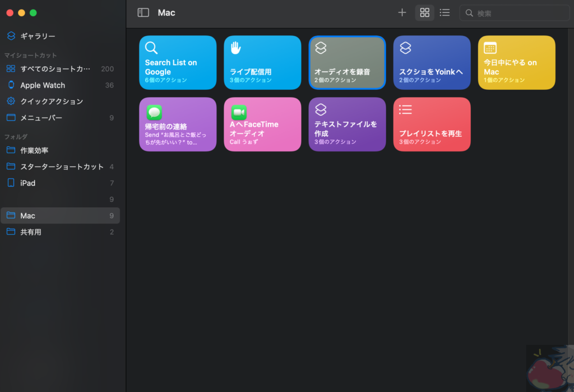The width and height of the screenshot is (574, 392).
Task: Click the iPad device icon in sidebar
Action: pyautogui.click(x=11, y=183)
